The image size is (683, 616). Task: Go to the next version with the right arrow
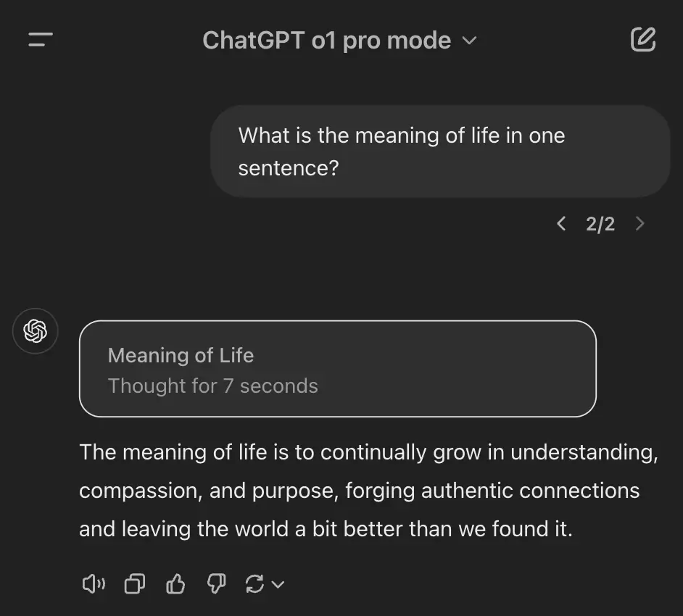[x=639, y=223]
